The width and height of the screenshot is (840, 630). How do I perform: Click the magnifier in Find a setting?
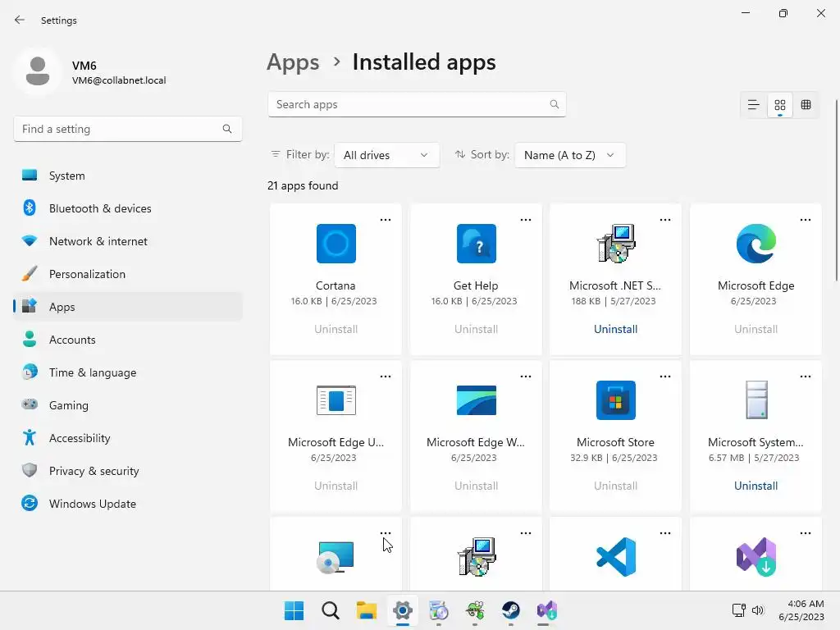point(227,129)
